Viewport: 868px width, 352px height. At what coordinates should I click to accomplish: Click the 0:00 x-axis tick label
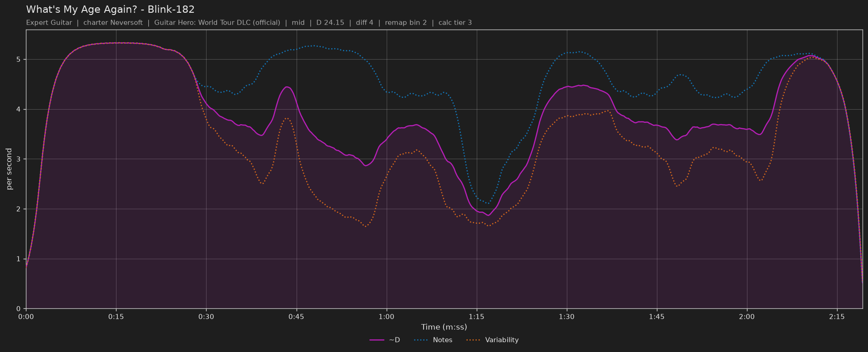coord(26,317)
